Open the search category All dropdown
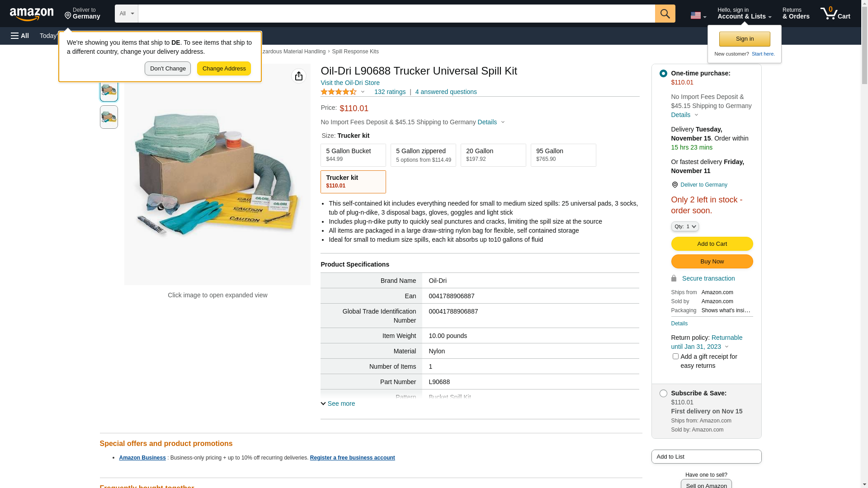Screen dimensions: 868x488 point(126,14)
